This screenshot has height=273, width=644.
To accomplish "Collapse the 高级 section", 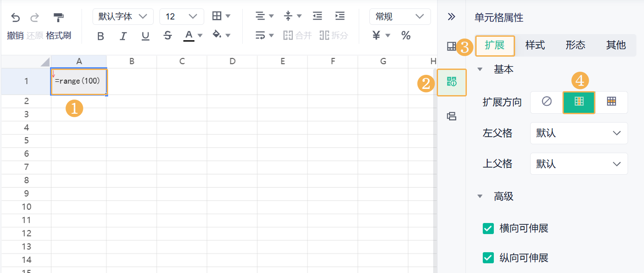I will (x=481, y=196).
